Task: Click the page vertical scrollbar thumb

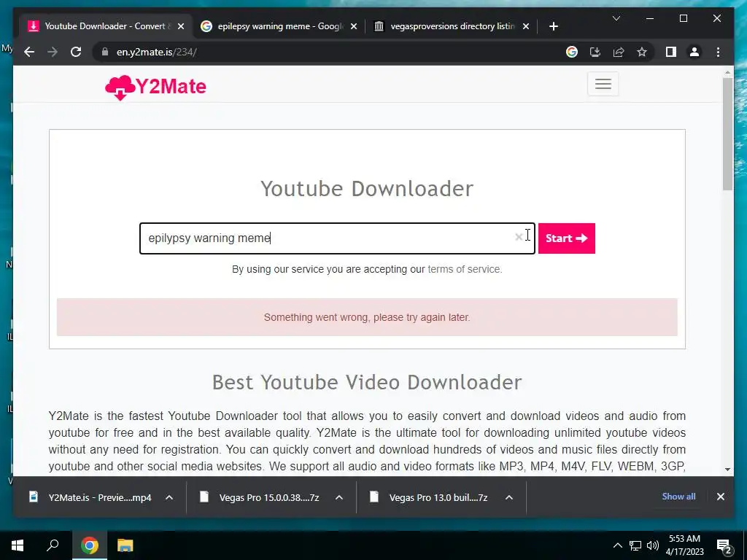Action: (x=727, y=134)
